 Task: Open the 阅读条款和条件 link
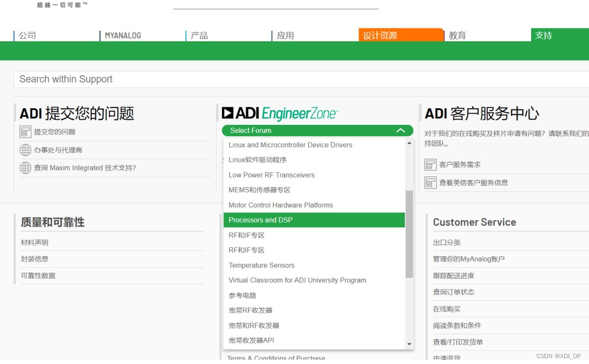(x=457, y=325)
